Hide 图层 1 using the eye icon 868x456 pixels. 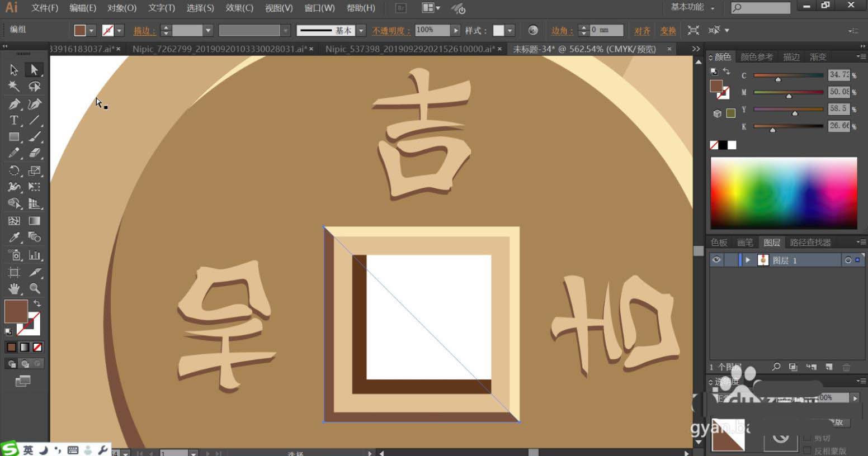point(716,260)
